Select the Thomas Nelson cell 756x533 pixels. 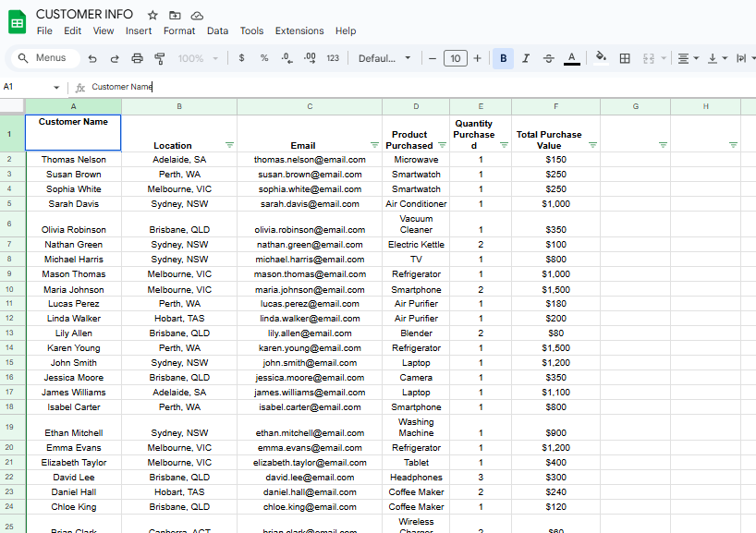73,160
